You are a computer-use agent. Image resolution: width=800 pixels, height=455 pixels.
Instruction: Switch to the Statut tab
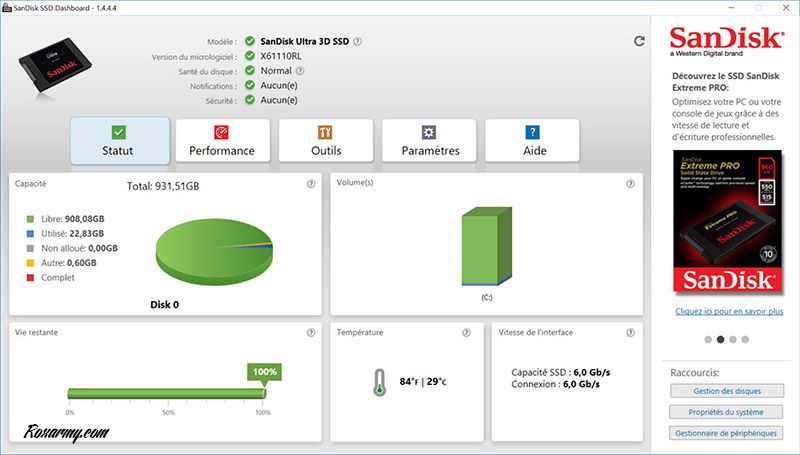pos(119,141)
